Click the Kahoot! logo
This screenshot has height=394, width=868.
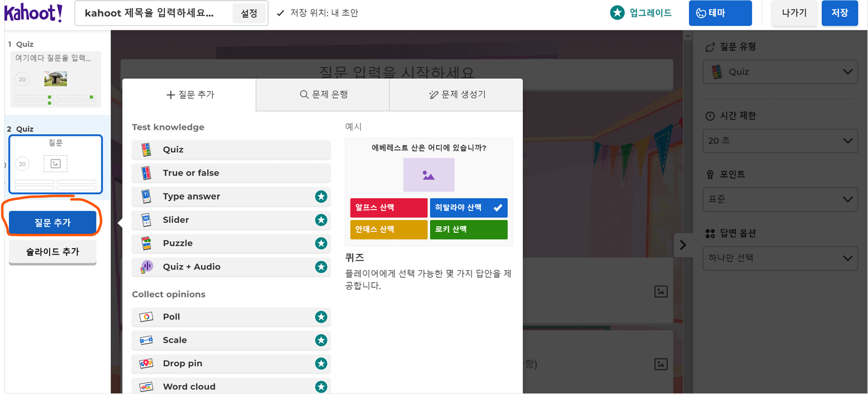(x=34, y=12)
